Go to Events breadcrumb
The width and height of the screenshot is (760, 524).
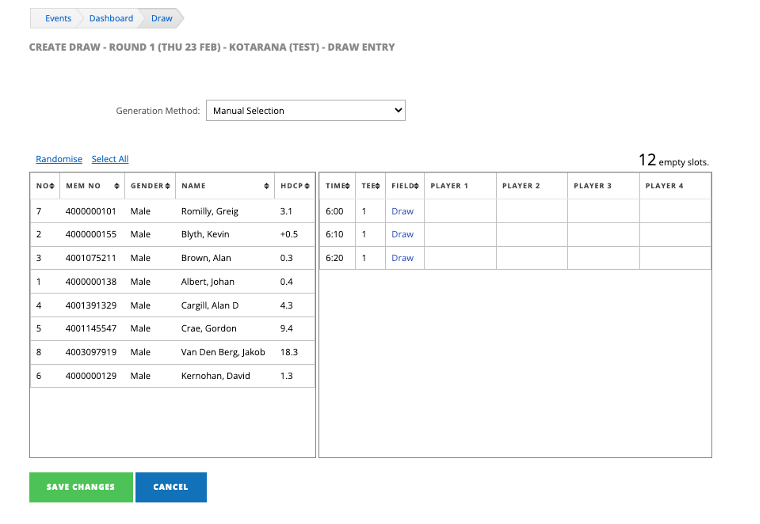(58, 18)
